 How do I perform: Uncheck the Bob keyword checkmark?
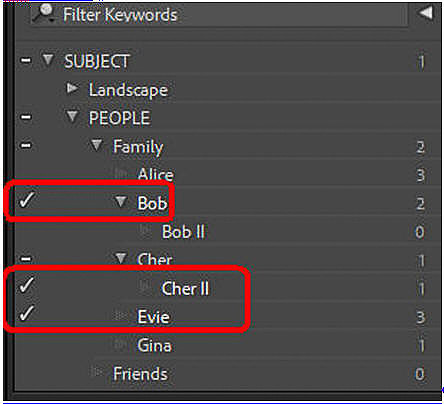click(27, 200)
